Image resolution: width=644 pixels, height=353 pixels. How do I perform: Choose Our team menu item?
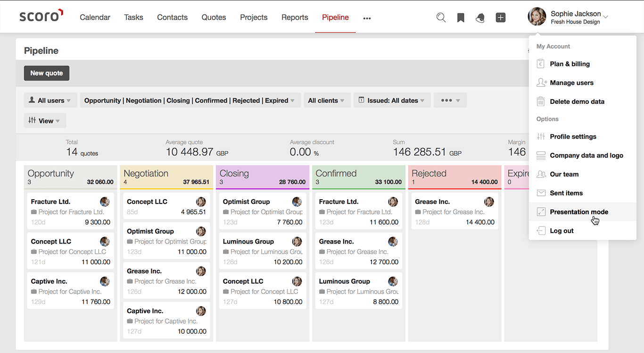583,174
